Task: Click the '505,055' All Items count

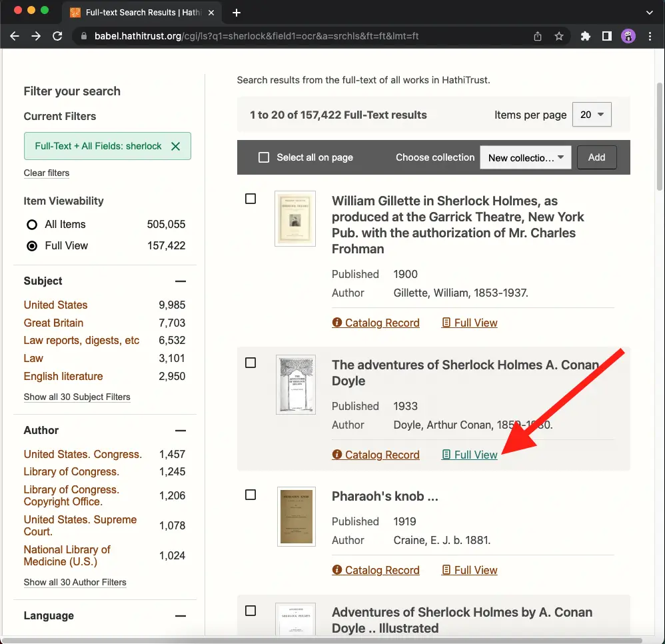Action: (x=167, y=225)
